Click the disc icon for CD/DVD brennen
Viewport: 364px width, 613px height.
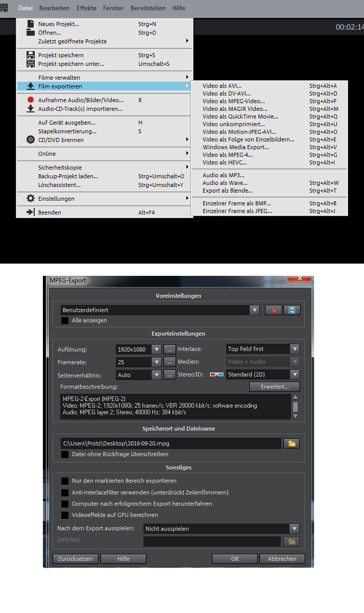tap(30, 139)
